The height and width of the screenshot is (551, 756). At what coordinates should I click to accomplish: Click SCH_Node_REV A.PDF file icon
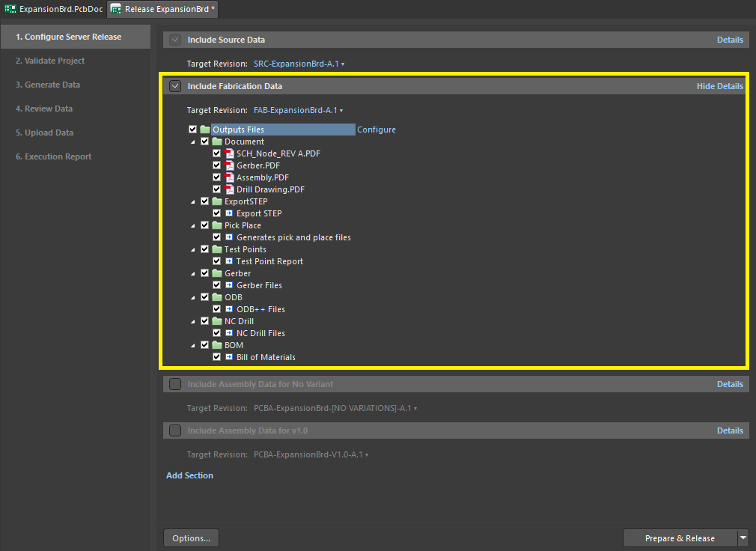click(229, 153)
